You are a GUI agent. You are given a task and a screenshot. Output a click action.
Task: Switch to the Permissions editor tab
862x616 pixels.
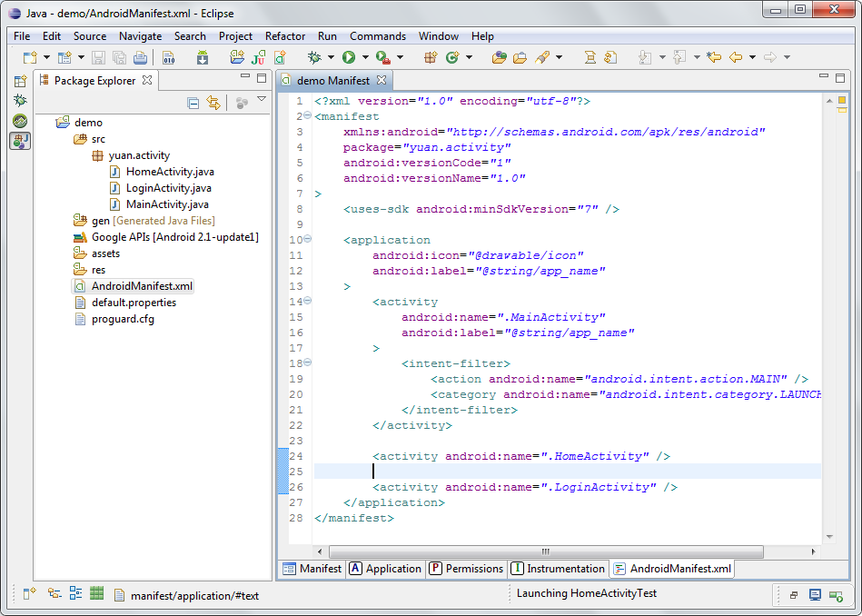pos(466,569)
